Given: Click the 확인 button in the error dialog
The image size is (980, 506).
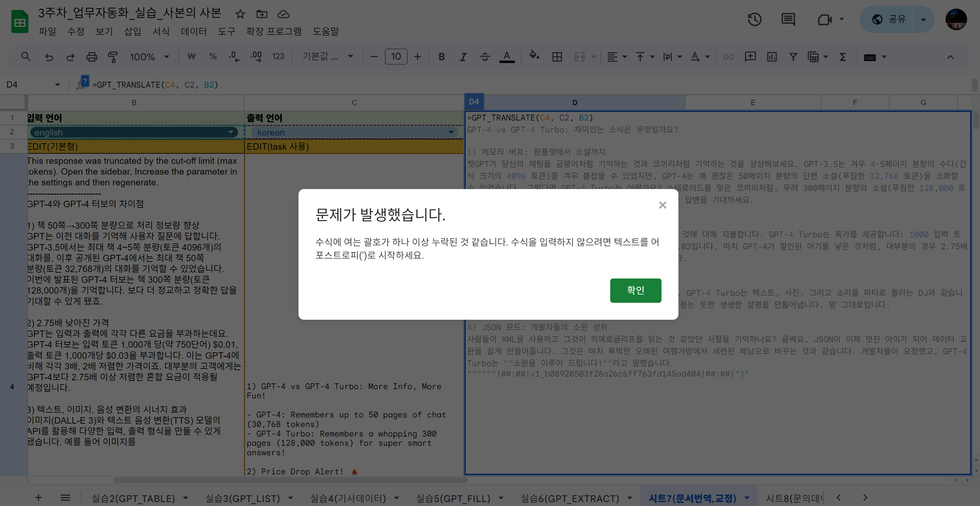Looking at the screenshot, I should coord(635,290).
